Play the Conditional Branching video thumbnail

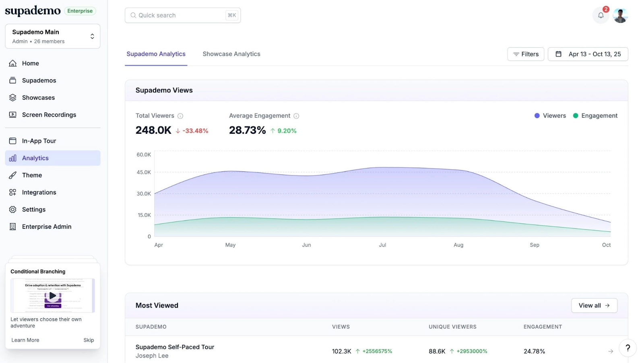coord(53,295)
